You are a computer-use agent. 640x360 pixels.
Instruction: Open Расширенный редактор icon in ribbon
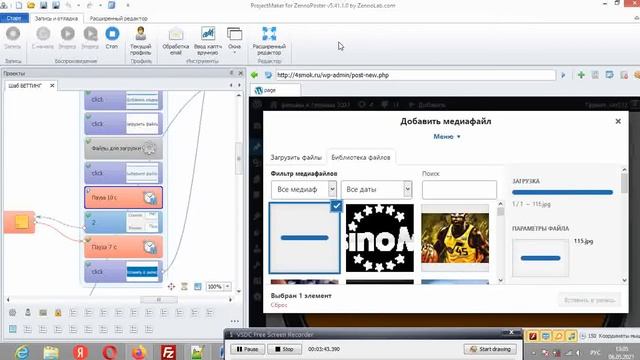[x=269, y=34]
